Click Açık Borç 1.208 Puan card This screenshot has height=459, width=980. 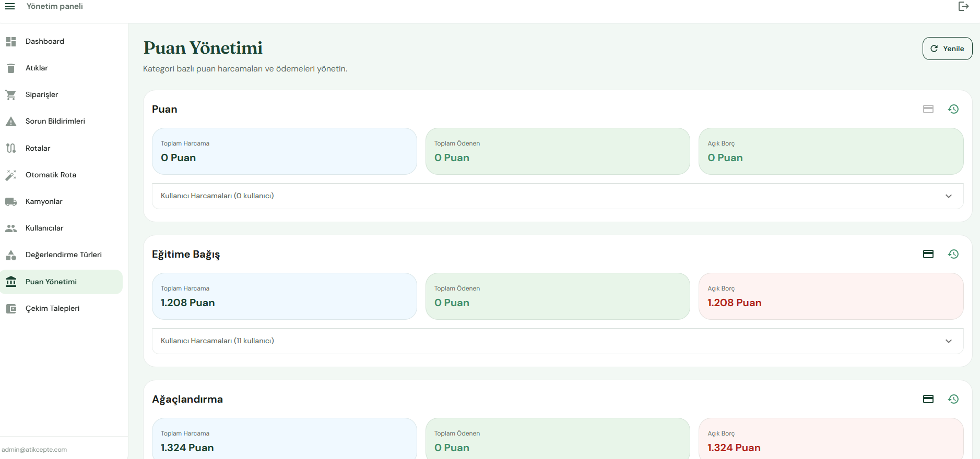[831, 296]
